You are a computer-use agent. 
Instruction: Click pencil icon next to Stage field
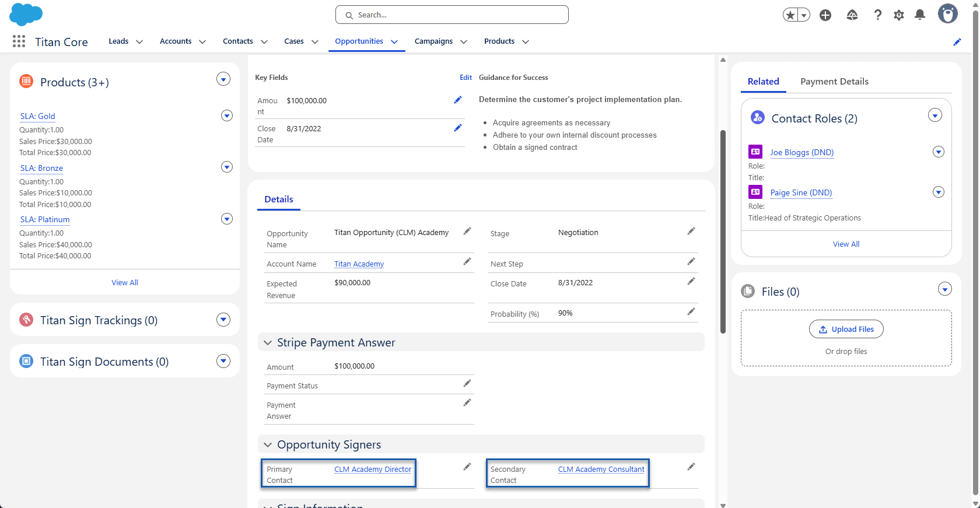click(x=691, y=232)
